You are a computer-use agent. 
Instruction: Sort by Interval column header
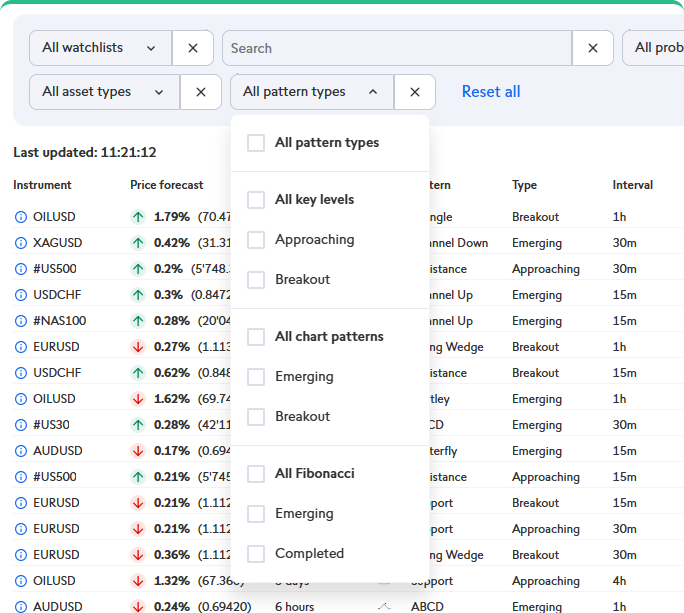[633, 185]
